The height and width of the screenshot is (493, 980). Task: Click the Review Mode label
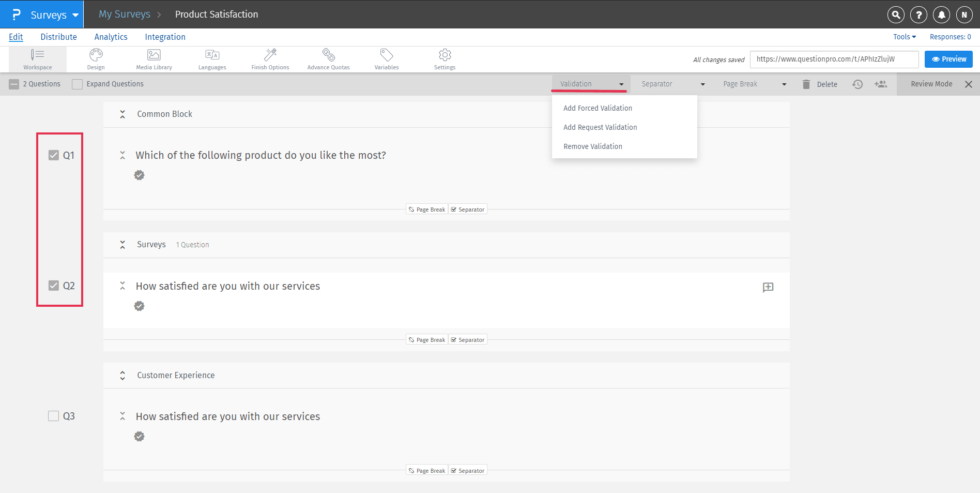point(931,84)
